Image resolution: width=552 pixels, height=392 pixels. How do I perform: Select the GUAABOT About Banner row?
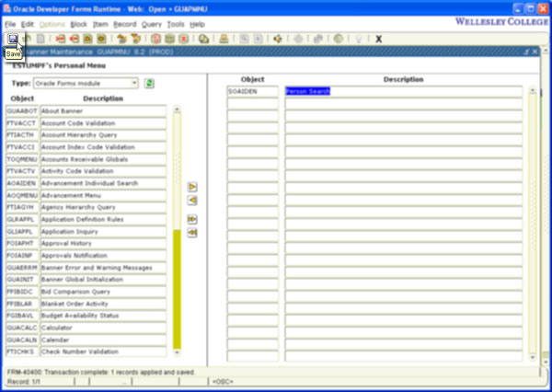[x=86, y=111]
